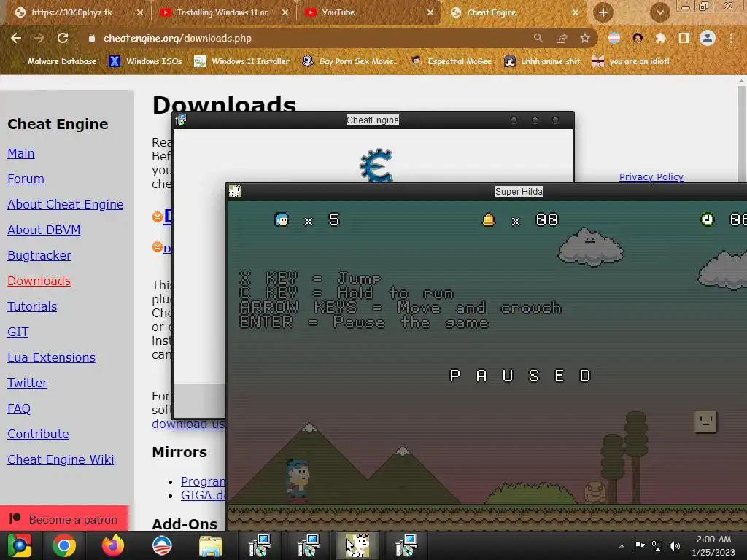
Task: Open the Chrome profile avatar
Action: [x=708, y=38]
